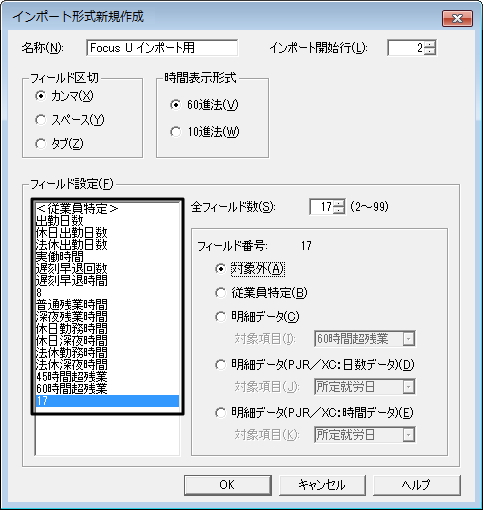The image size is (483, 510).
Task: Select 45時間超残業 list entry
Action: point(107,376)
